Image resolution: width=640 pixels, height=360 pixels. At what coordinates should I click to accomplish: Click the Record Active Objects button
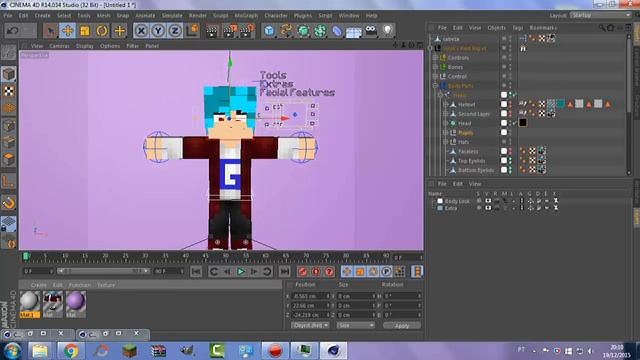(302, 271)
